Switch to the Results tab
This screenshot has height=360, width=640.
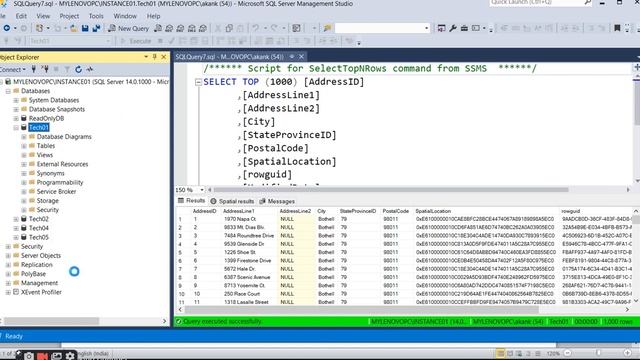tap(192, 201)
